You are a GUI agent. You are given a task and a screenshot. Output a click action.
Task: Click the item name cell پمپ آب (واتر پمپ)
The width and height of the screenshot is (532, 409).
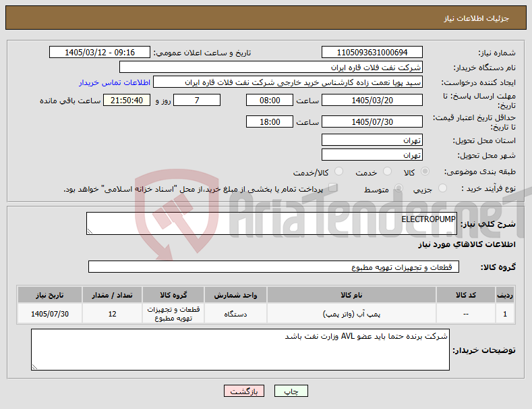coord(351,314)
